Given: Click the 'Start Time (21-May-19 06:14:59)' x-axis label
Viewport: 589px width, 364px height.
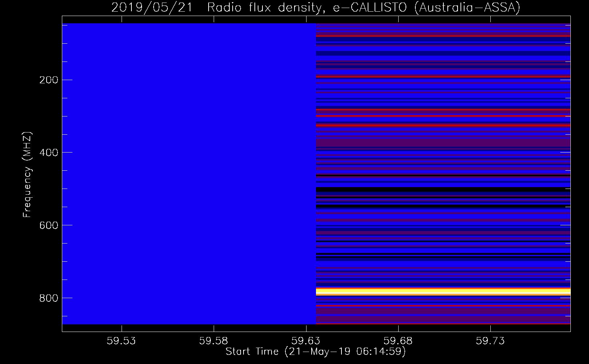Looking at the screenshot, I should (316, 352).
